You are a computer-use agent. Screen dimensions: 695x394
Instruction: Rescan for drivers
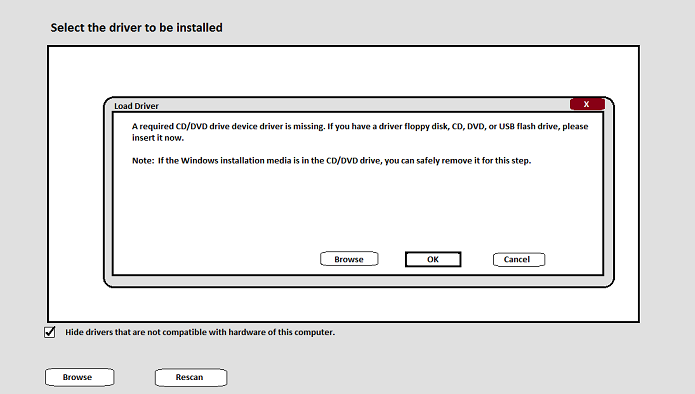pos(191,377)
